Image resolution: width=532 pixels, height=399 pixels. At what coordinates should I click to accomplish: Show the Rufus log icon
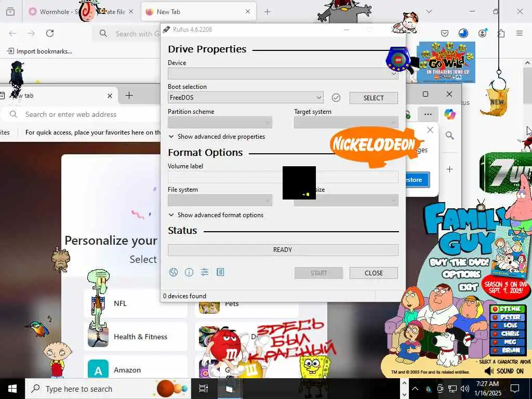pyautogui.click(x=220, y=272)
